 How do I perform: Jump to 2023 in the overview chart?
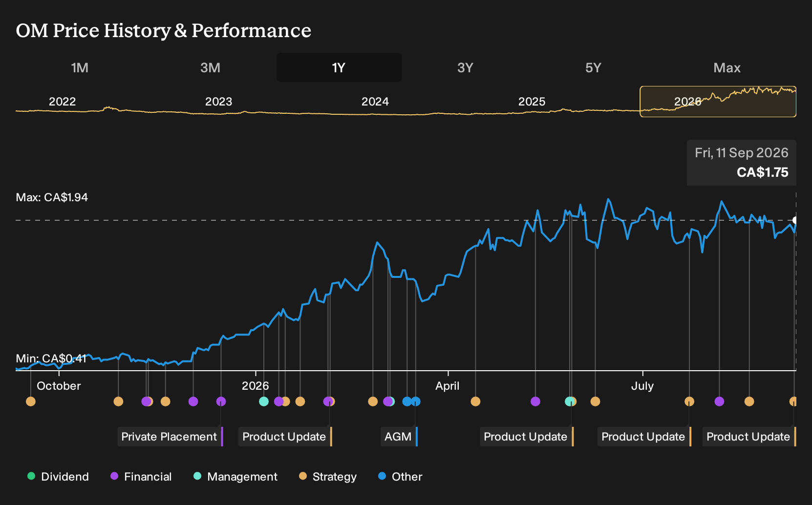click(x=218, y=102)
